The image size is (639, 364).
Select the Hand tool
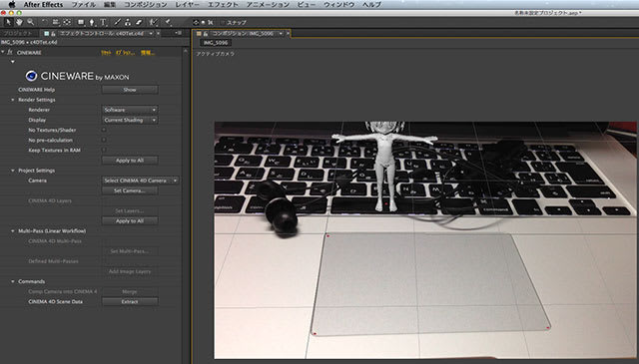click(x=19, y=22)
